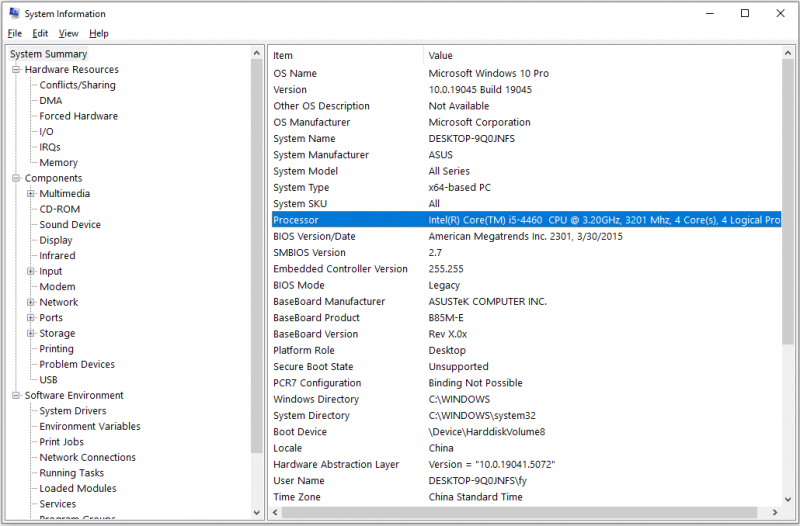The width and height of the screenshot is (800, 526).
Task: Open the View menu
Action: (x=68, y=33)
